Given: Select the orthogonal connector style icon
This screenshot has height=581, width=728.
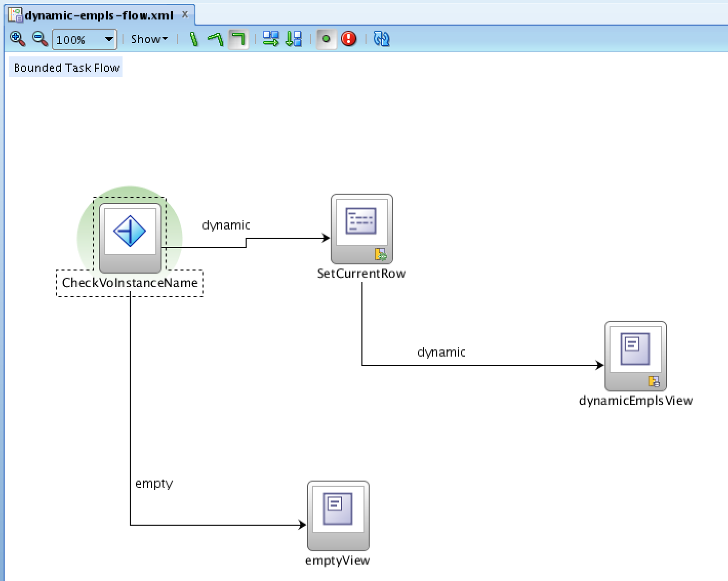Looking at the screenshot, I should [x=238, y=39].
